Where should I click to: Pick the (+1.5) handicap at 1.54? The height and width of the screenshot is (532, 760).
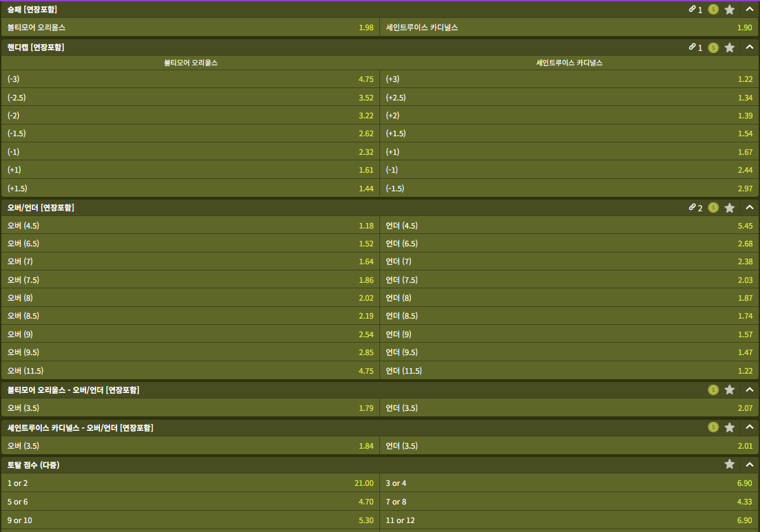click(x=569, y=134)
